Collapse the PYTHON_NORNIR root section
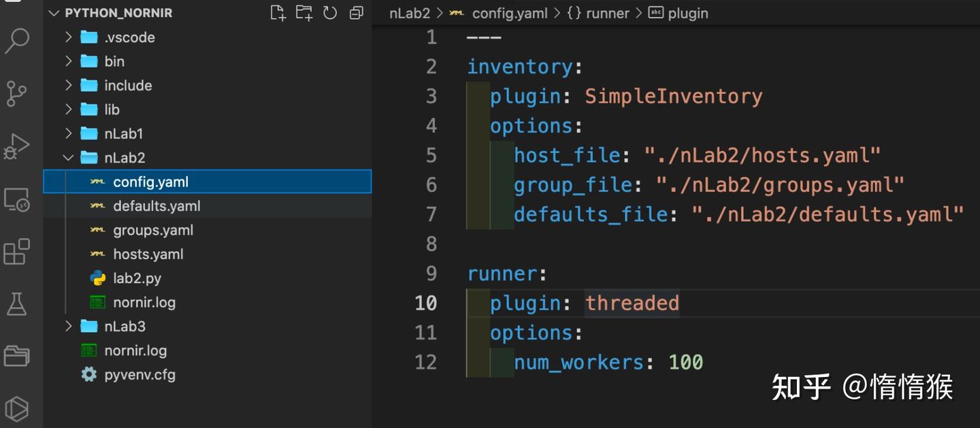Image resolution: width=980 pixels, height=428 pixels. coord(54,14)
